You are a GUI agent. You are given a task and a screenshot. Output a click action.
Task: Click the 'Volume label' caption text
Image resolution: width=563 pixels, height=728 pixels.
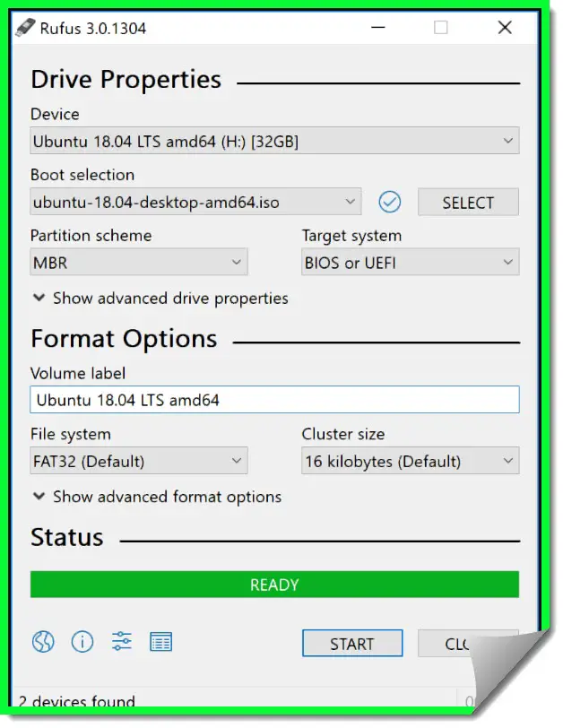pyautogui.click(x=78, y=373)
